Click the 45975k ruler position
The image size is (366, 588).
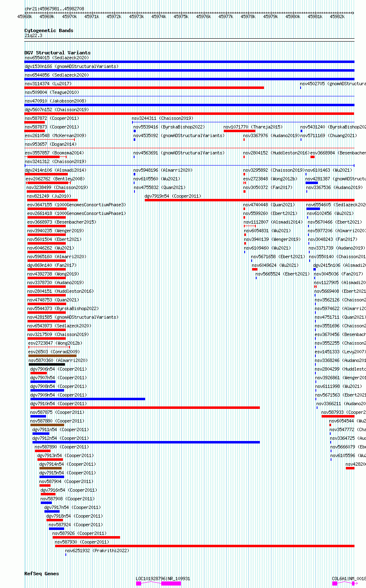[x=181, y=16]
